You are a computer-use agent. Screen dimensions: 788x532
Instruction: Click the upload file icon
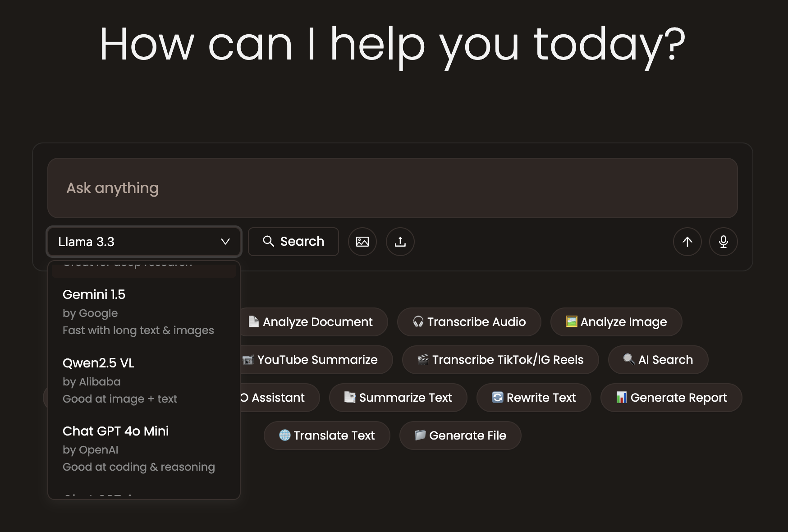(400, 242)
